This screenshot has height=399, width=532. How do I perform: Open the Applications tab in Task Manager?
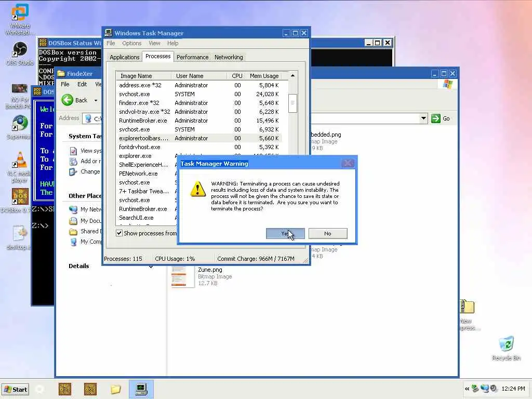point(125,57)
